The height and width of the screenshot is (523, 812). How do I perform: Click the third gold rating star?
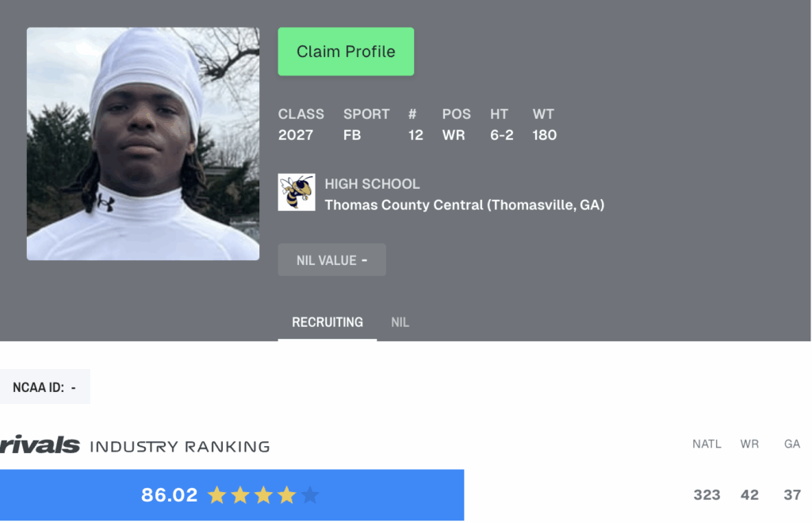tap(263, 495)
